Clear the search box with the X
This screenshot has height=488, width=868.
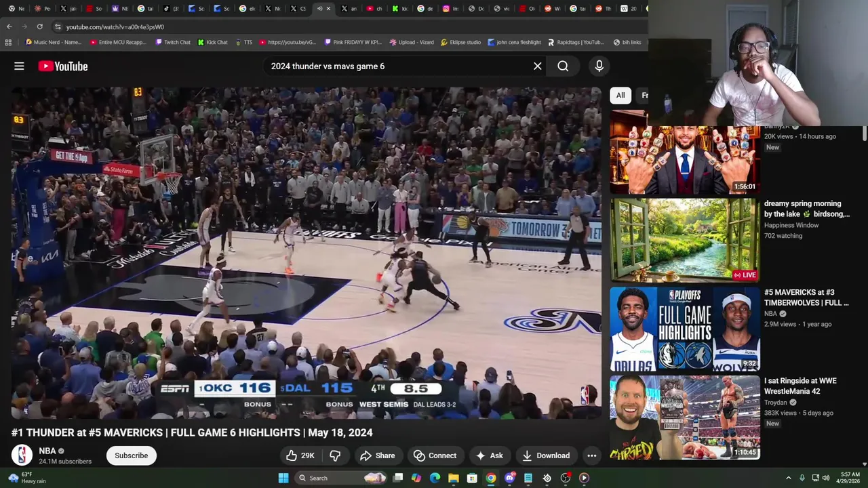[538, 66]
